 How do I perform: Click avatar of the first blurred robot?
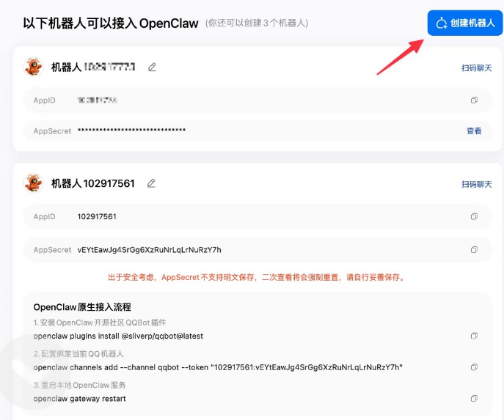coord(34,67)
